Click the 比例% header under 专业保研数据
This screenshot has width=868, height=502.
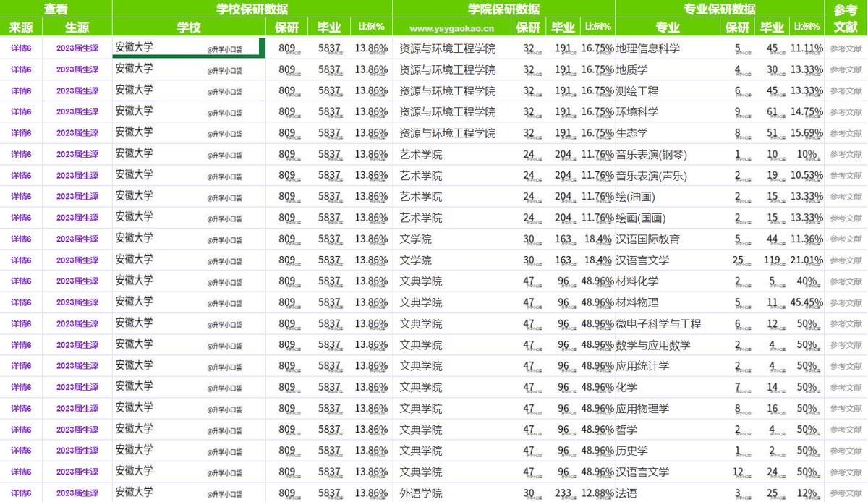click(x=806, y=27)
